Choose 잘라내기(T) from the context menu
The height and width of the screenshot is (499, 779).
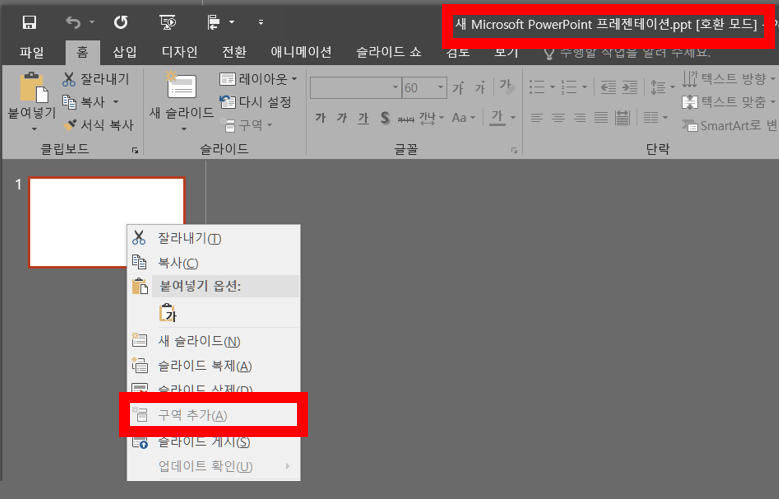(x=214, y=239)
